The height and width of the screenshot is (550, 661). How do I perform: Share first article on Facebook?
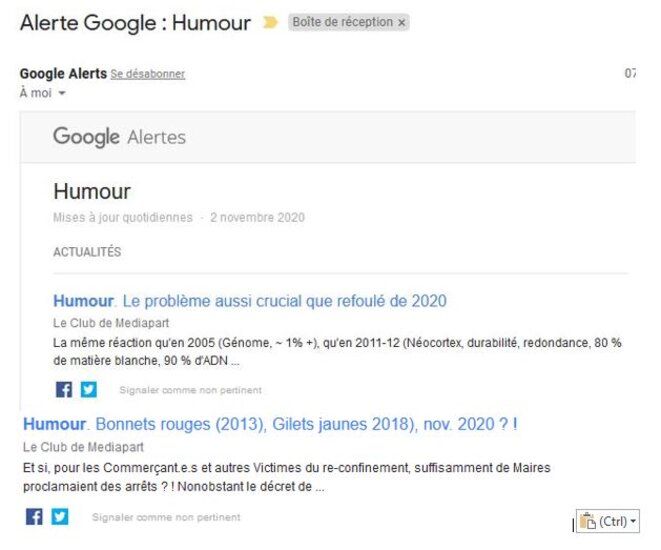tap(64, 389)
